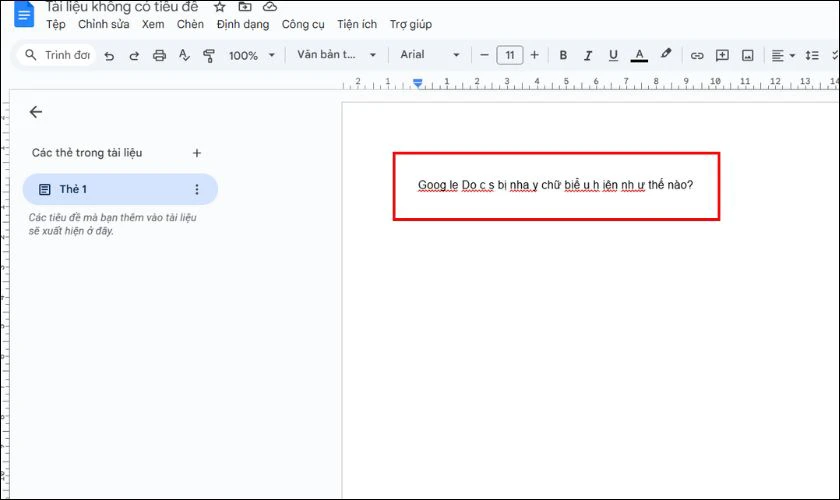This screenshot has width=840, height=500.
Task: Open the Định dạng menu
Action: [x=243, y=25]
